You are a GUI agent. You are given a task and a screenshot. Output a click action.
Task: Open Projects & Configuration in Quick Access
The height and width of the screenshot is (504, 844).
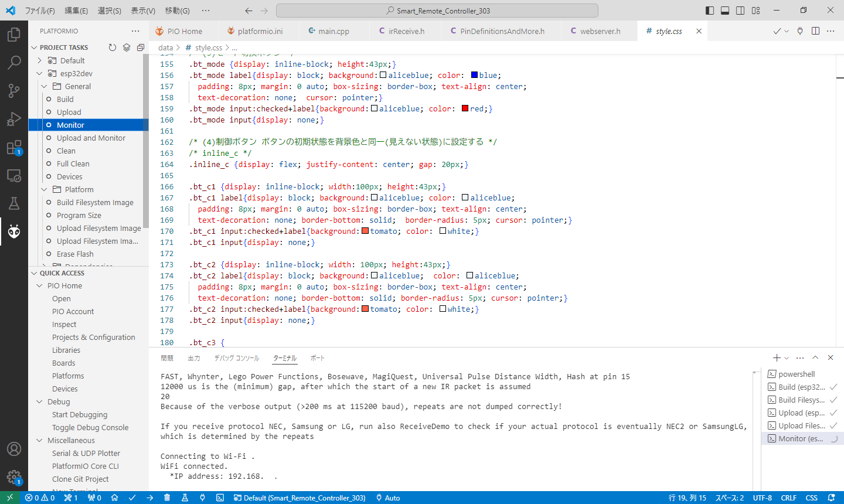pos(93,337)
